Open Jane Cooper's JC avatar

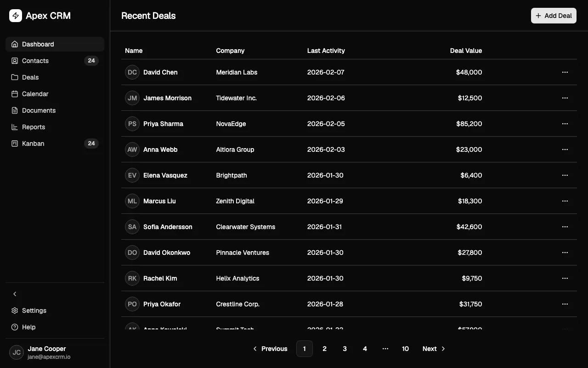coord(17,352)
